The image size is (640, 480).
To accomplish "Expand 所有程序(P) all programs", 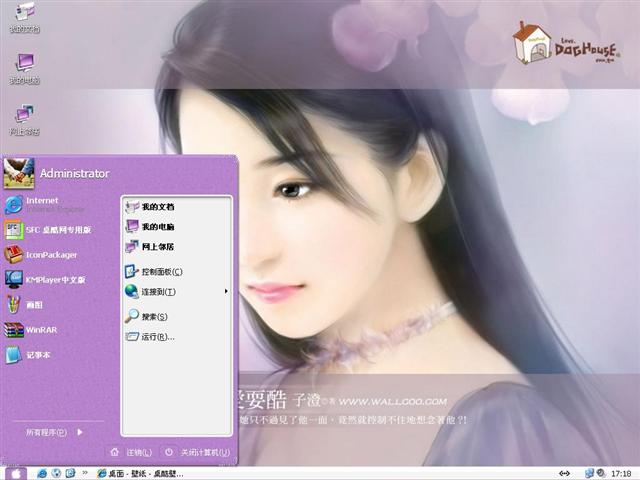I will pyautogui.click(x=55, y=432).
